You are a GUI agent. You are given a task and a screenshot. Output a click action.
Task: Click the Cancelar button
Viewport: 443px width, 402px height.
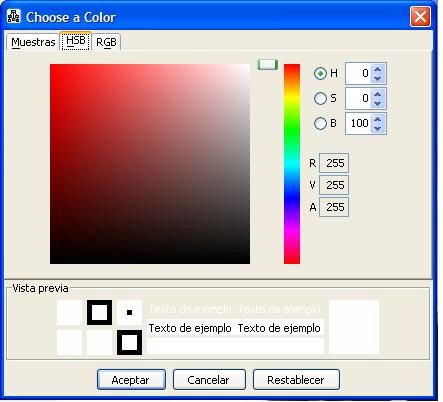click(209, 380)
